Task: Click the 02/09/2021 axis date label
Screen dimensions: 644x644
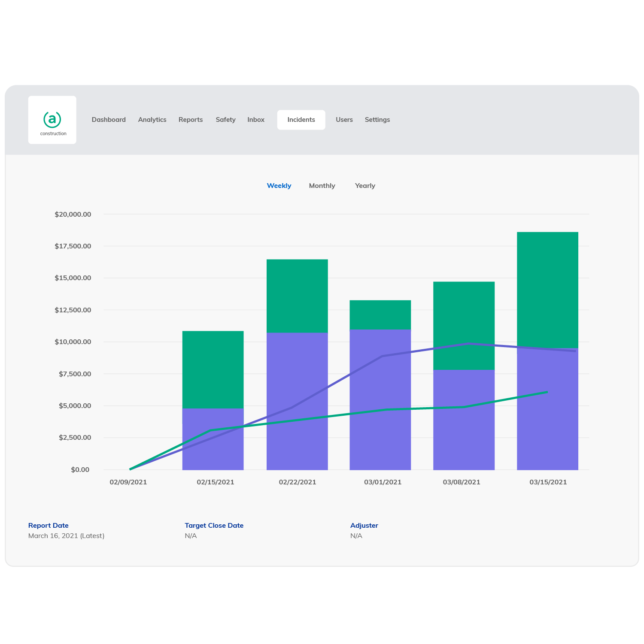Action: (128, 482)
